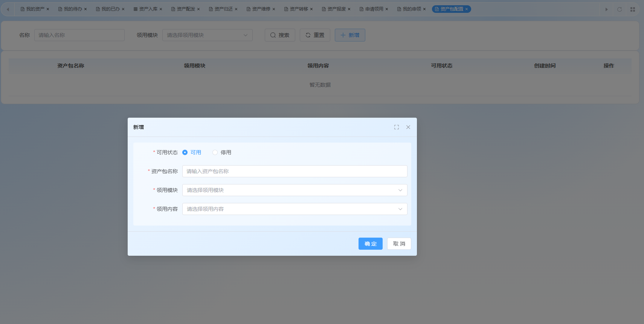The width and height of the screenshot is (644, 324).
Task: Select the 可用 radio option
Action: pos(192,152)
